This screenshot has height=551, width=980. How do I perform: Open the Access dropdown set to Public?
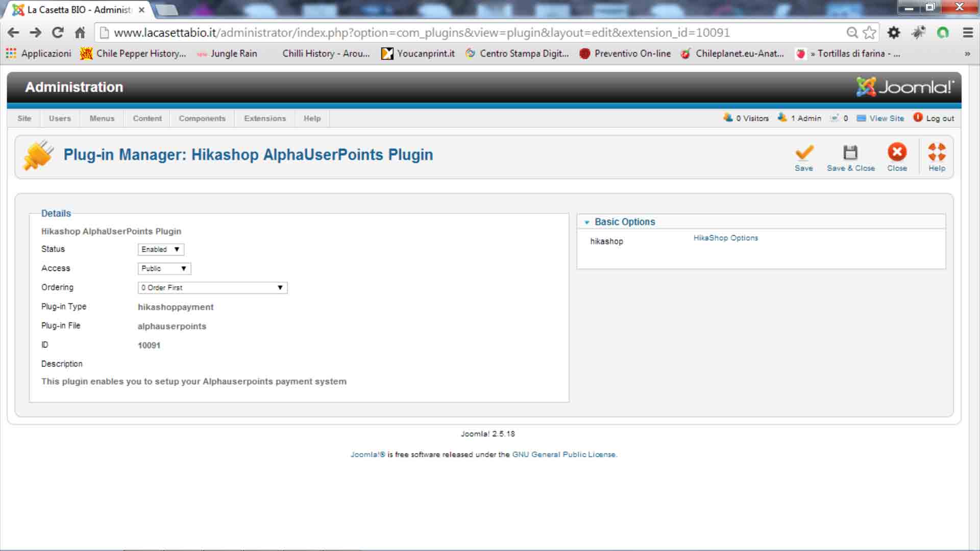[x=164, y=268]
